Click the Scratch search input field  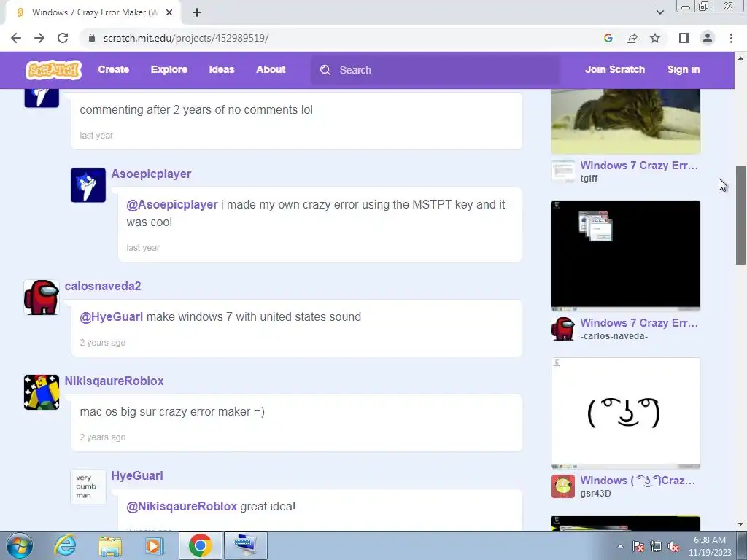click(436, 70)
